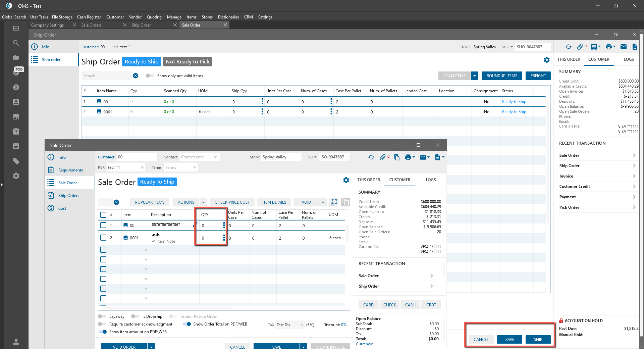This screenshot has width=644, height=349.
Task: Open the Ship Order settings gear
Action: click(547, 60)
